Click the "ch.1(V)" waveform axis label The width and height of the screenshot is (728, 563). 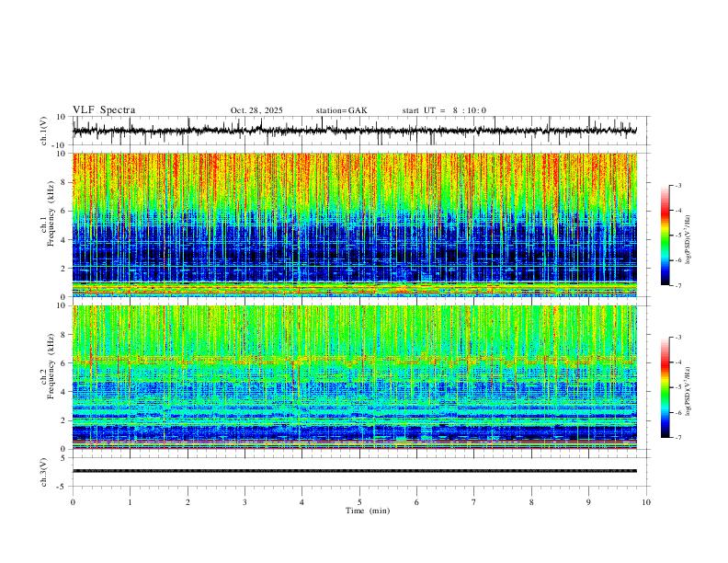coord(44,131)
